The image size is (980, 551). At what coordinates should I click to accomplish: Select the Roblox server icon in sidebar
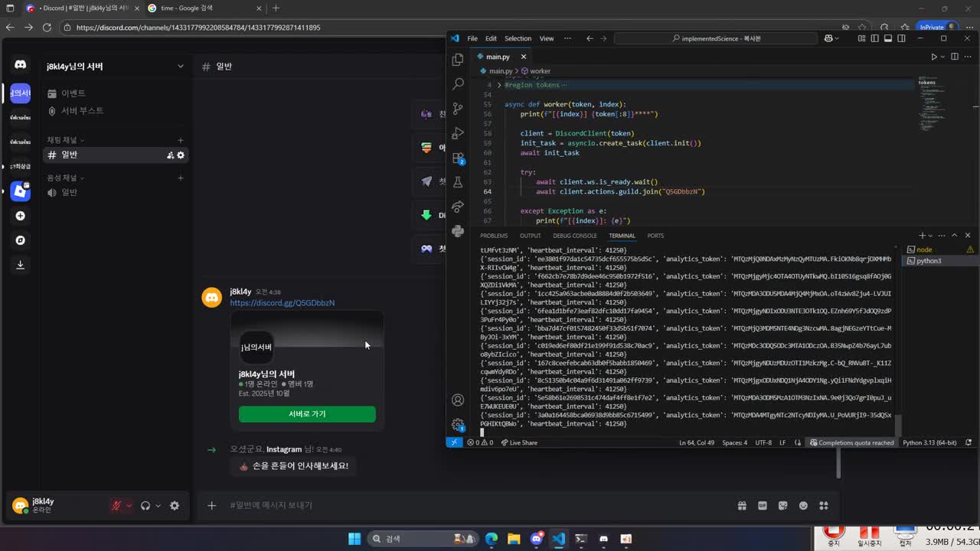click(21, 191)
